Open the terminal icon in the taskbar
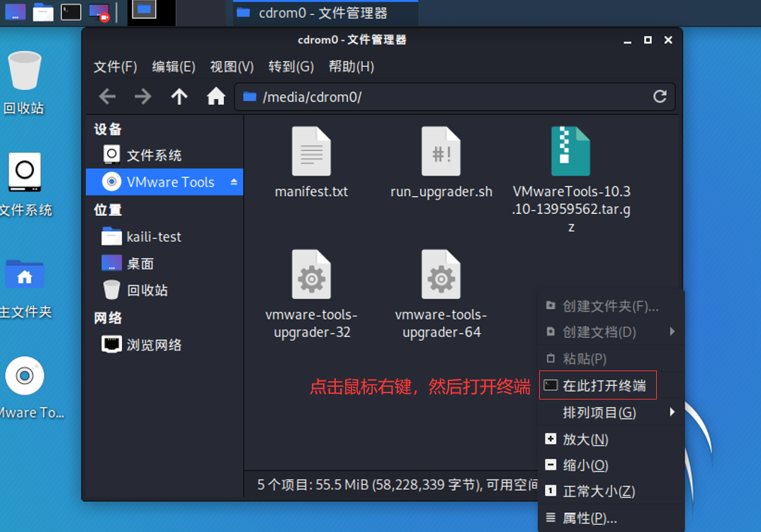 pos(70,12)
